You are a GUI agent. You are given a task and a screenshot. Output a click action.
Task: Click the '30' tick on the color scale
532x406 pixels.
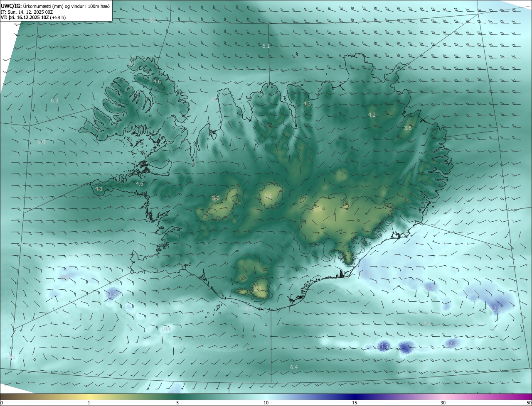(443, 403)
